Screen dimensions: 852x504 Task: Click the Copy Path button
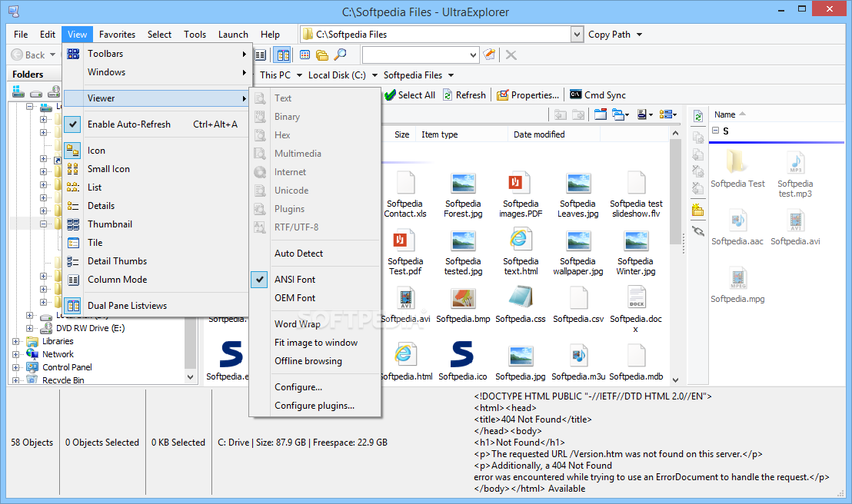(609, 35)
